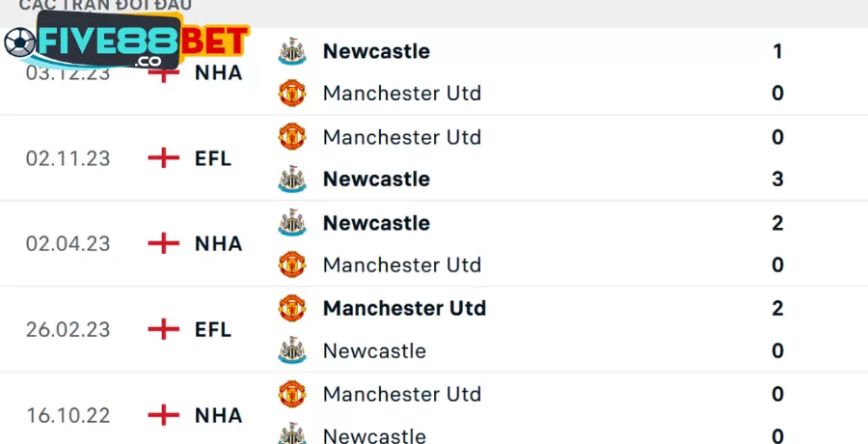Screen dimensions: 868x444
Task: Click Newcastle crest in the 03.12.23 match
Action: (x=291, y=51)
